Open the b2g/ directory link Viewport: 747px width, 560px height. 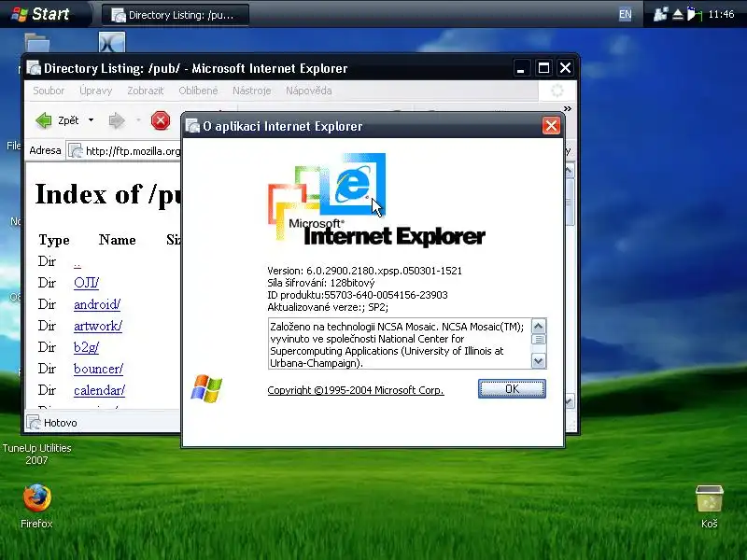86,347
